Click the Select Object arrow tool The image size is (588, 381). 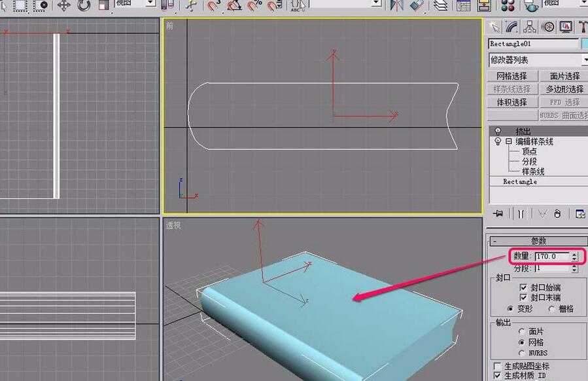tap(3, 7)
